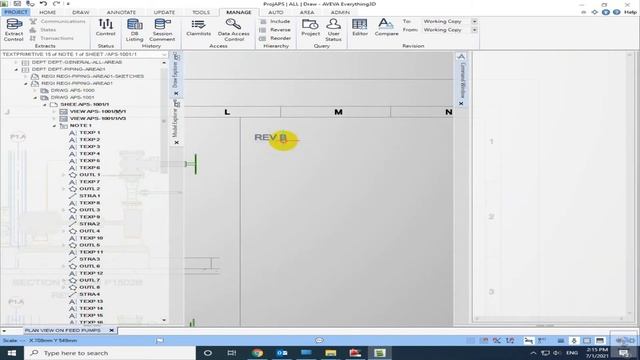The height and width of the screenshot is (360, 640).
Task: Open the DB Listing tool
Action: 134,30
